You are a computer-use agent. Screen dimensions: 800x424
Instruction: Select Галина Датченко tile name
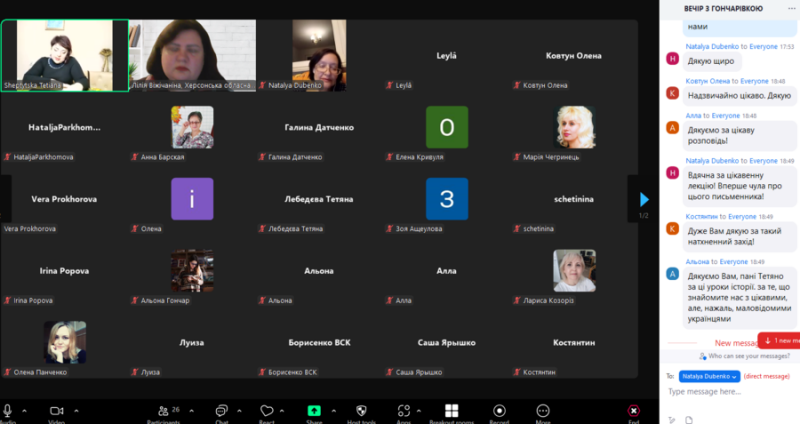pyautogui.click(x=319, y=128)
